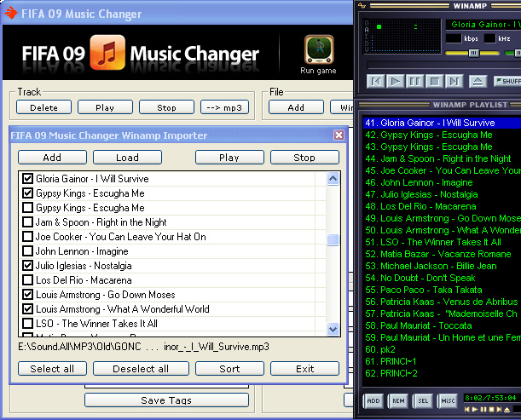Uncheck Gloria Gainor - I Will Survive

point(27,179)
